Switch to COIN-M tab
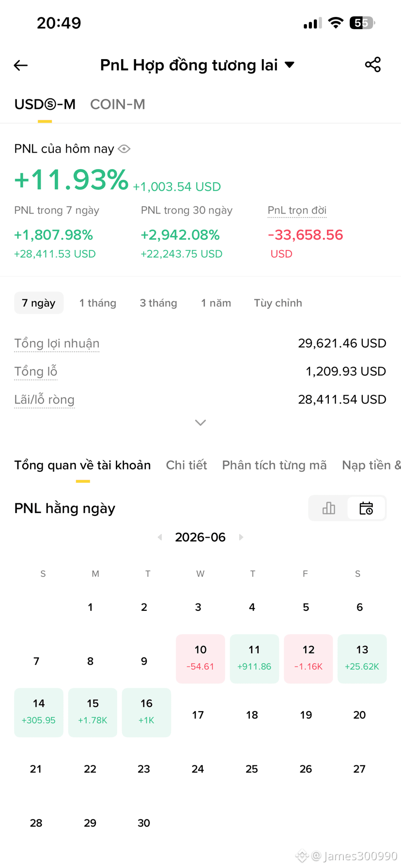Viewport: 401px width, 868px height. 118,104
